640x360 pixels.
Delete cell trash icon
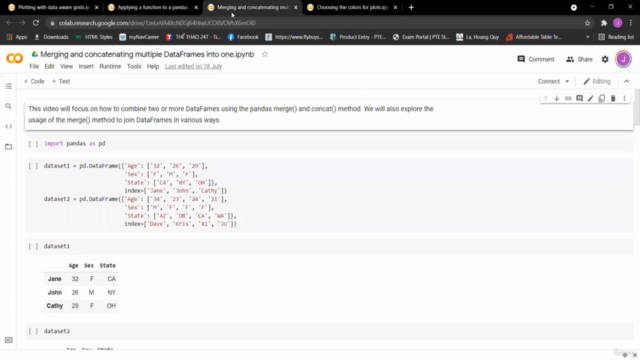613,98
